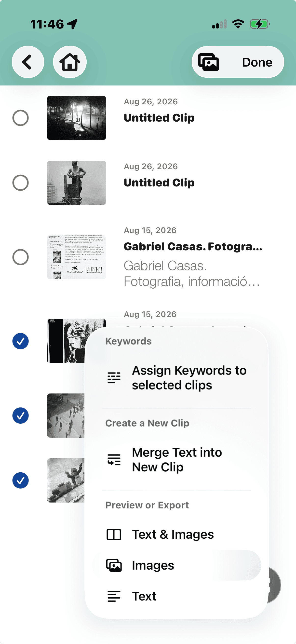Select the Gabriel Casas. Fotogra... clip circle
Image resolution: width=296 pixels, height=644 pixels.
20,257
